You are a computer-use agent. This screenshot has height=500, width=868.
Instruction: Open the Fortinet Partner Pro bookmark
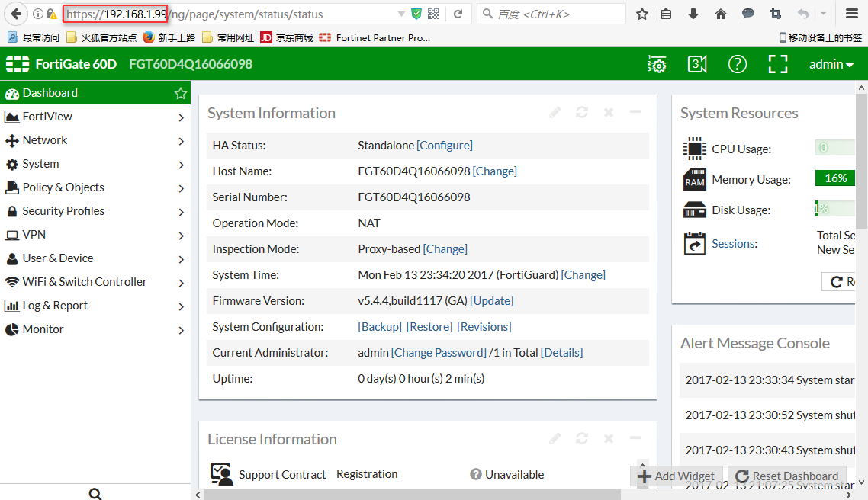(x=375, y=37)
